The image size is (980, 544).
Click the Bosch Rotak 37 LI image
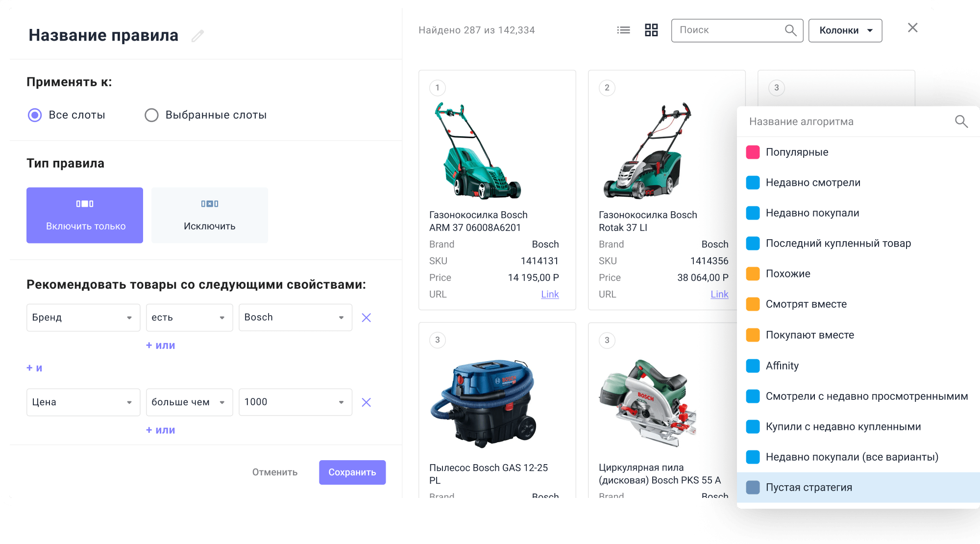[x=647, y=151]
